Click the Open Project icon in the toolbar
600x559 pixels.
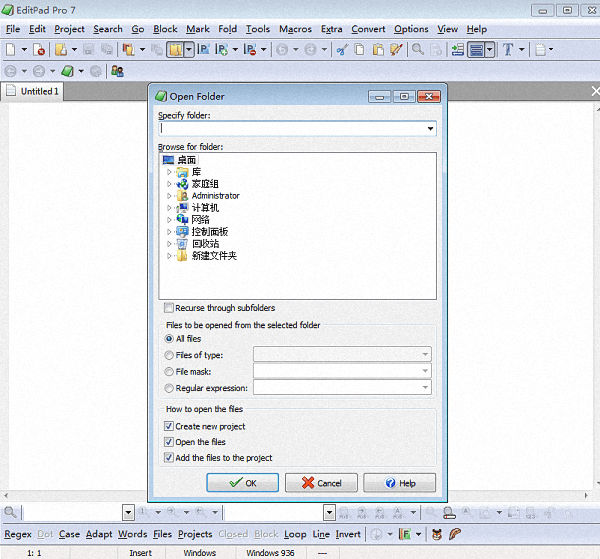(129, 49)
